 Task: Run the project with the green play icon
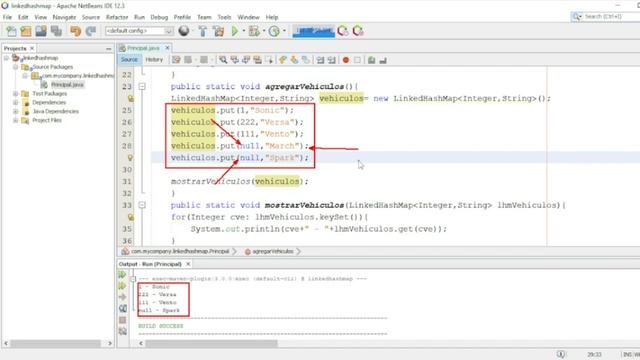(x=235, y=31)
